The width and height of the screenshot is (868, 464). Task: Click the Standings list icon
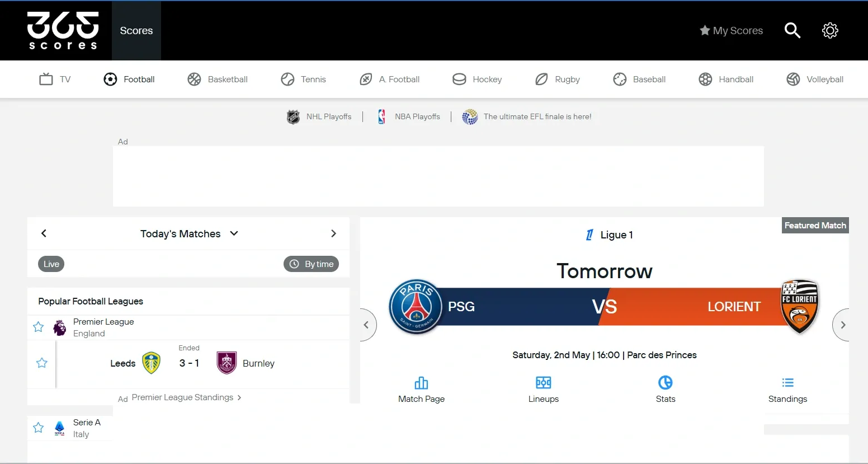click(788, 383)
